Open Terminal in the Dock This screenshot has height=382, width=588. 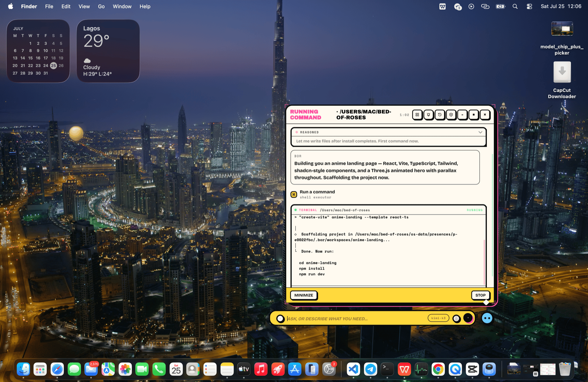click(387, 369)
